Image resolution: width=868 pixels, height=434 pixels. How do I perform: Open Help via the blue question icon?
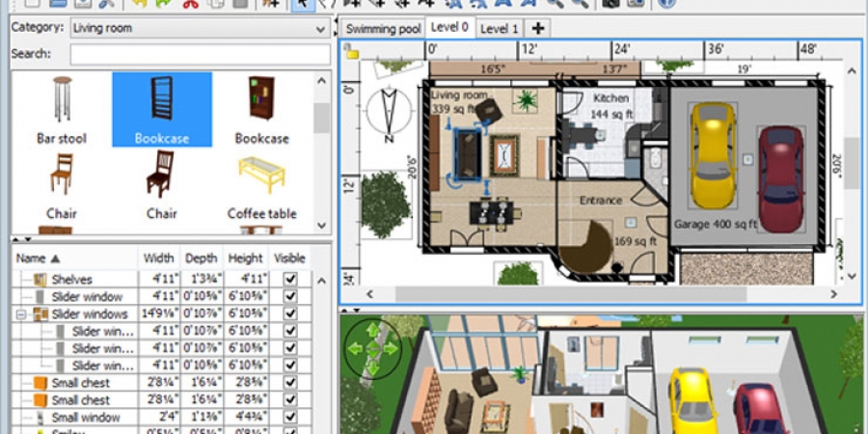coord(665,4)
